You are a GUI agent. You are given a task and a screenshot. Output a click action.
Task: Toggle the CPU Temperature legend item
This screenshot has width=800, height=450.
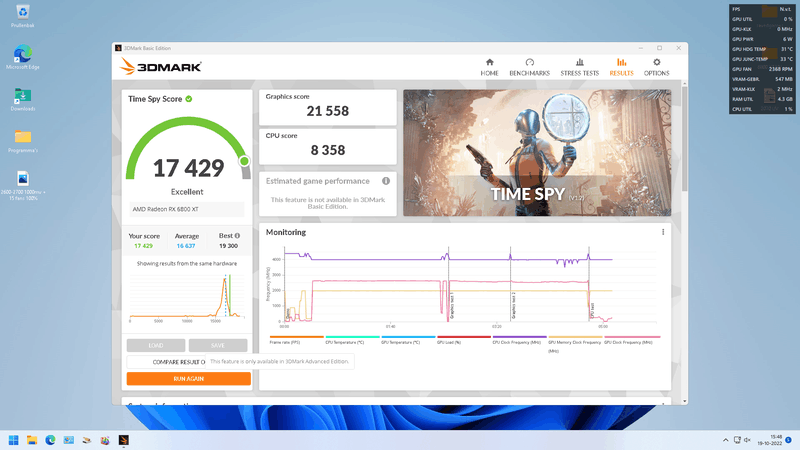click(352, 340)
